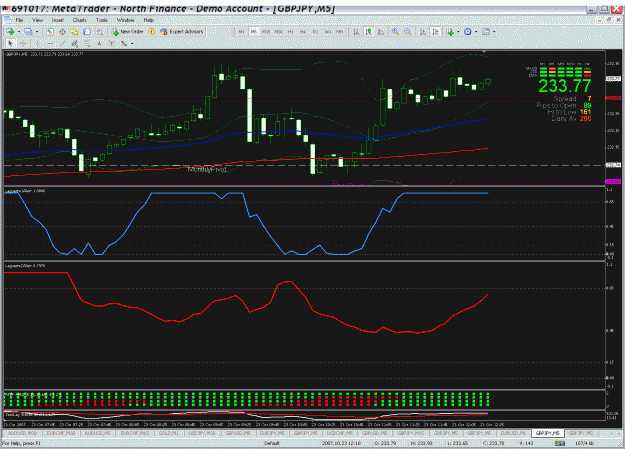Image resolution: width=625 pixels, height=449 pixels.
Task: Expand the Profiles dropdown arrow
Action: click(37, 32)
